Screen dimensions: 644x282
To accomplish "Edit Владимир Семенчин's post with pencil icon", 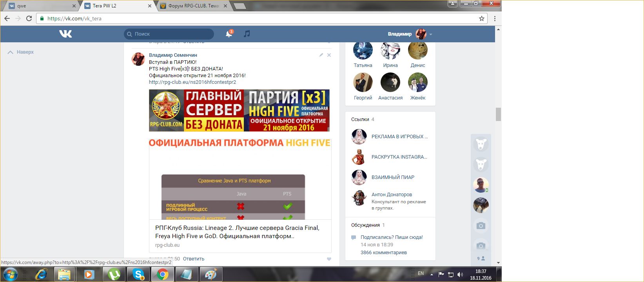I will coord(321,55).
